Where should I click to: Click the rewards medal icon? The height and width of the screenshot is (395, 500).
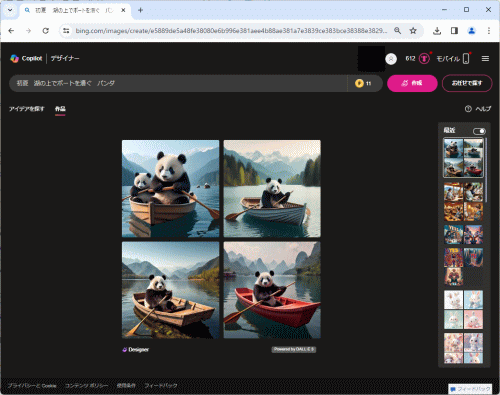pyautogui.click(x=424, y=59)
